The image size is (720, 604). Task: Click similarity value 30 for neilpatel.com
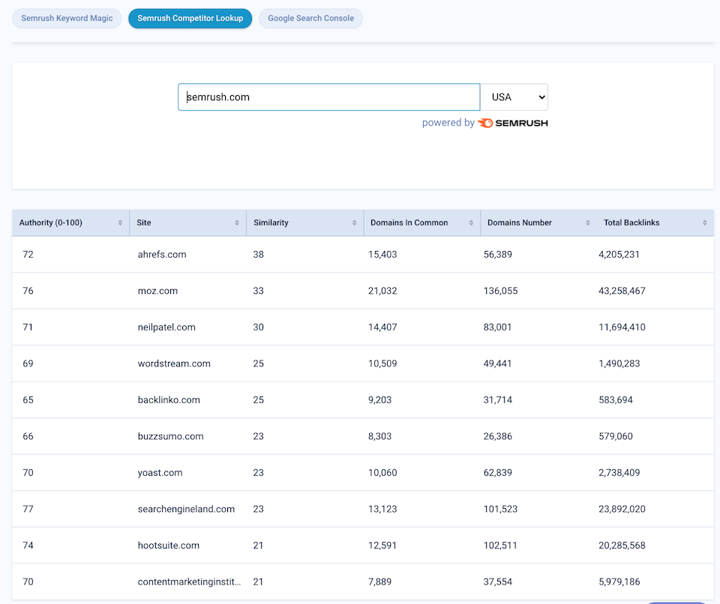coord(259,327)
